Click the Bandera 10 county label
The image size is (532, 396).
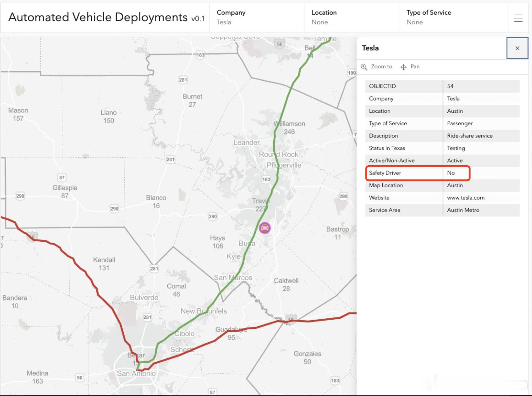click(15, 302)
